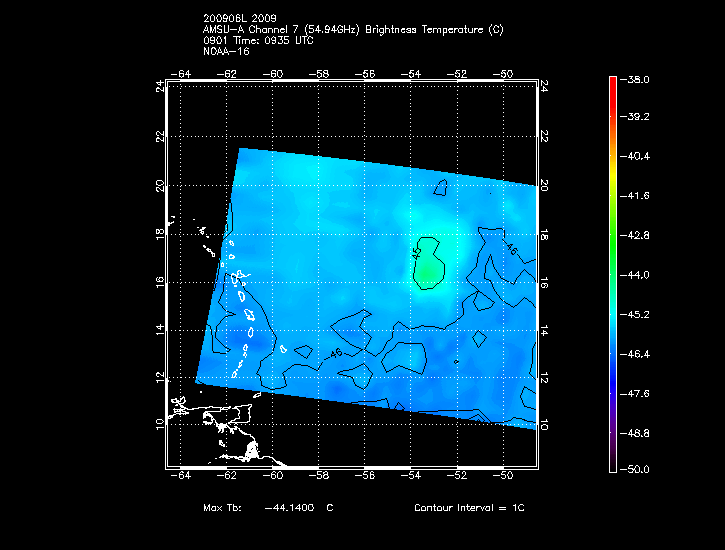Click the -64 longitude label on the top axis

pyautogui.click(x=181, y=74)
